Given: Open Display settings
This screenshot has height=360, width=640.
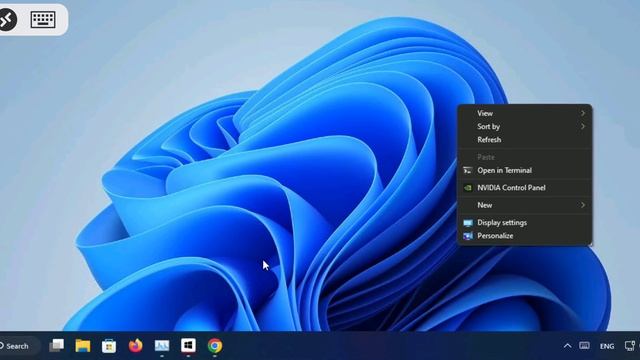Looking at the screenshot, I should [524, 222].
